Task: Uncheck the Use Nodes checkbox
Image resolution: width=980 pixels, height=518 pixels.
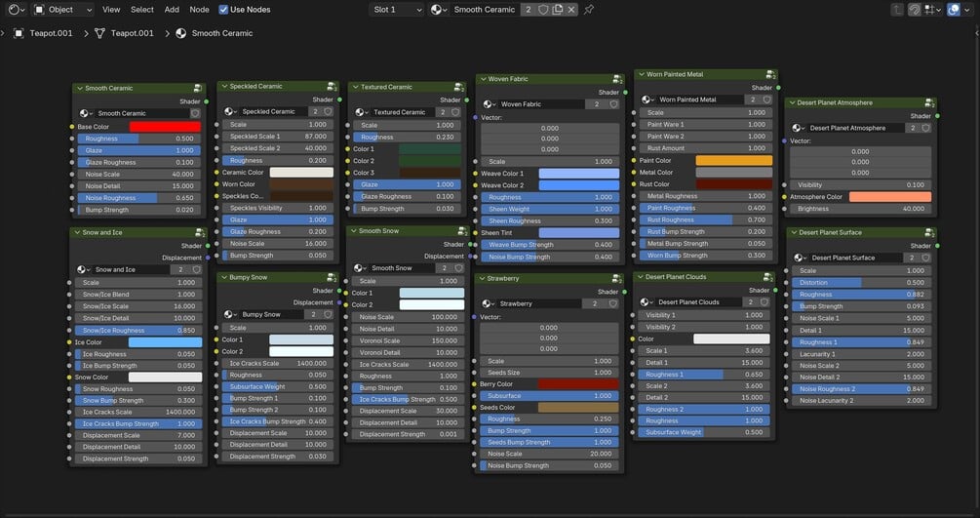Action: [x=223, y=10]
